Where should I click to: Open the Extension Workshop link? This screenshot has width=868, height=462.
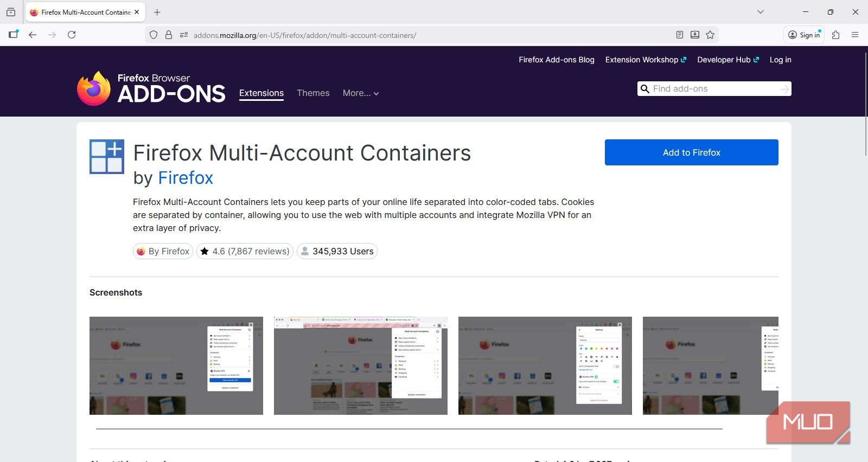point(646,60)
